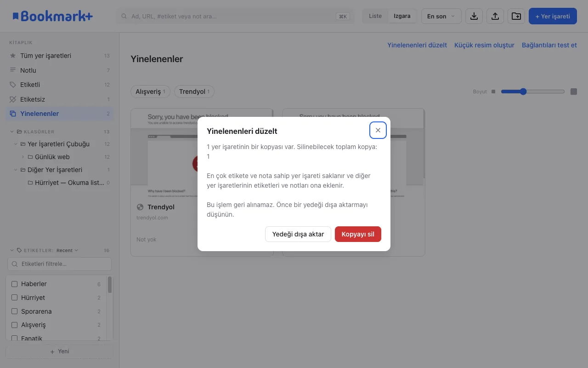Open Notlu in sidebar

point(60,70)
